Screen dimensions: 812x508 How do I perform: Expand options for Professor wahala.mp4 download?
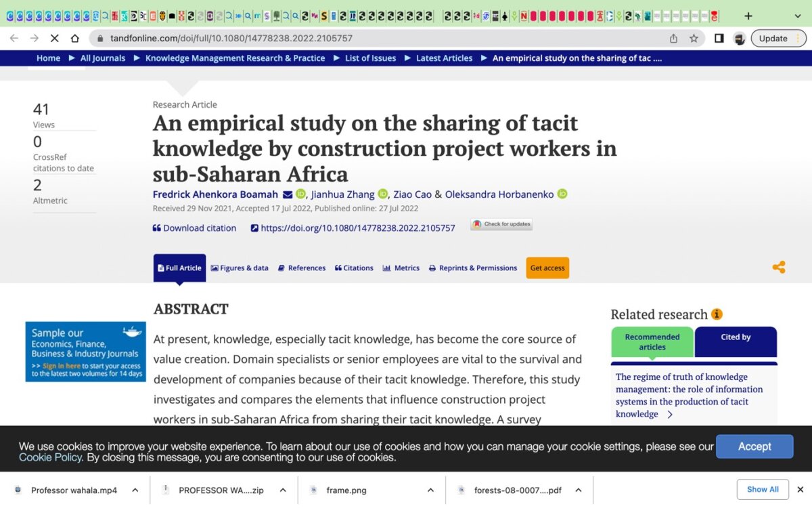pos(135,490)
